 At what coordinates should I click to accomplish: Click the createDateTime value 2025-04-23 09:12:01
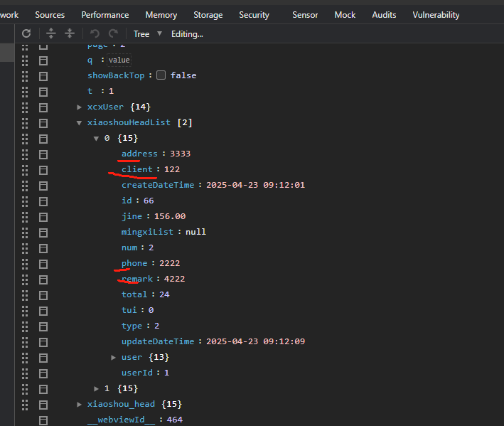point(255,185)
